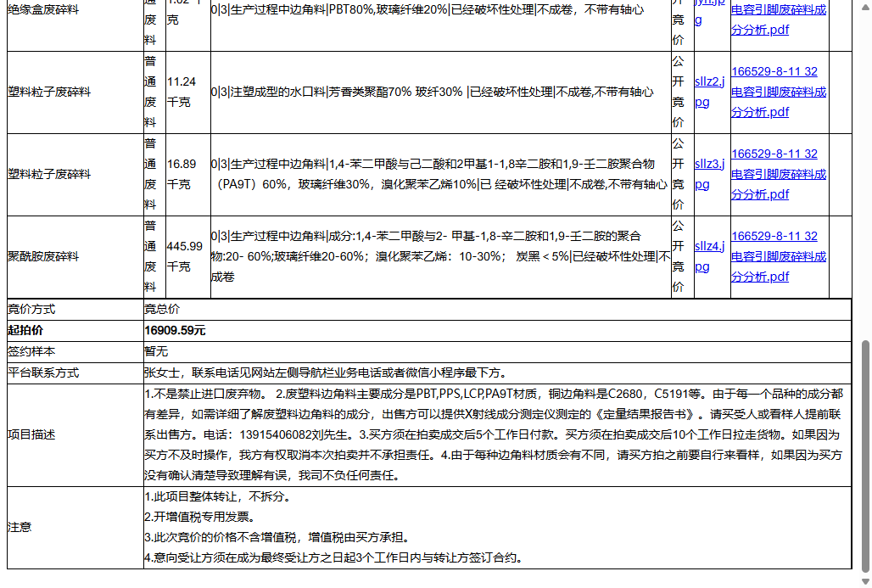Click the note about 增值税由买方承担
The width and height of the screenshot is (872, 588).
point(278,537)
